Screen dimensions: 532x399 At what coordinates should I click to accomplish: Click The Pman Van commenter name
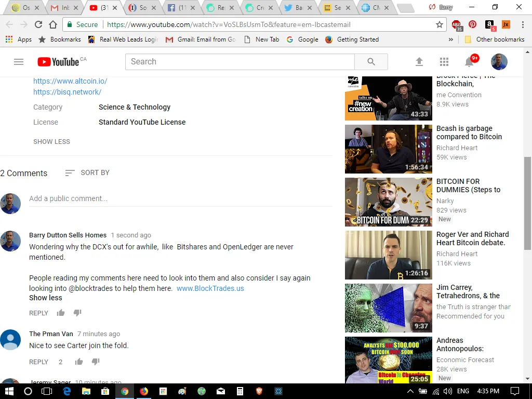[x=51, y=334]
